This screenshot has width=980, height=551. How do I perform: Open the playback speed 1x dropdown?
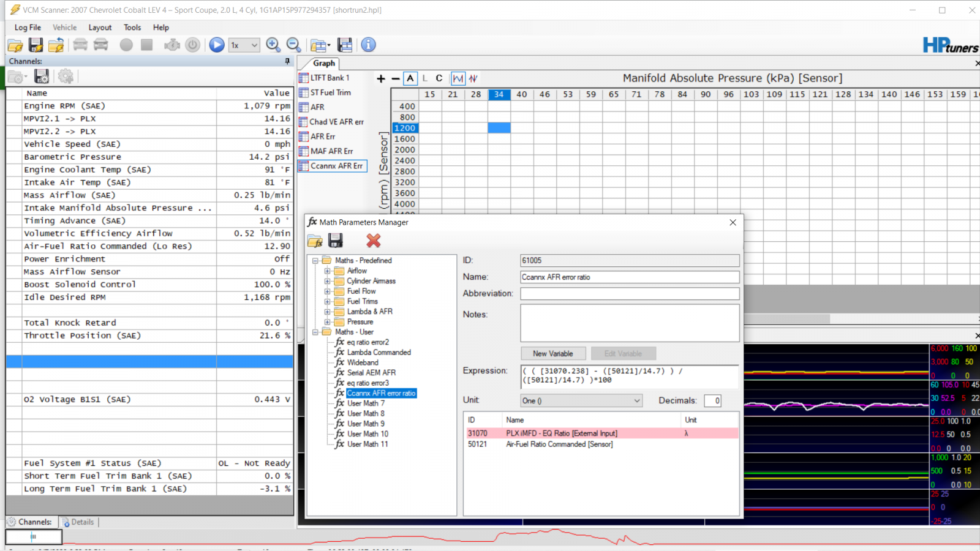coord(244,45)
